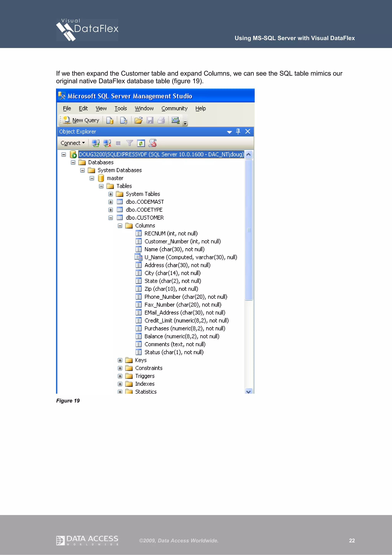Open the toolbar options overflow arrow
This screenshot has height=555, width=392.
point(185,123)
